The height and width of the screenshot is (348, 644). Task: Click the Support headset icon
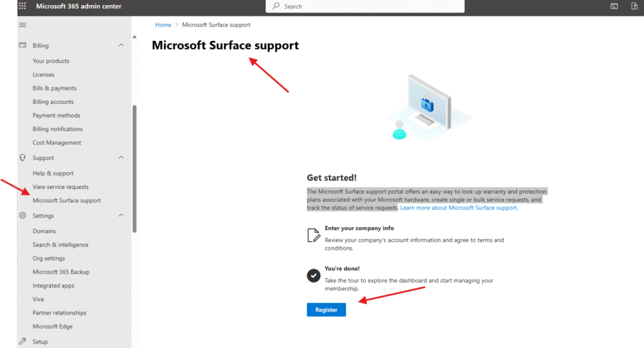click(x=23, y=158)
